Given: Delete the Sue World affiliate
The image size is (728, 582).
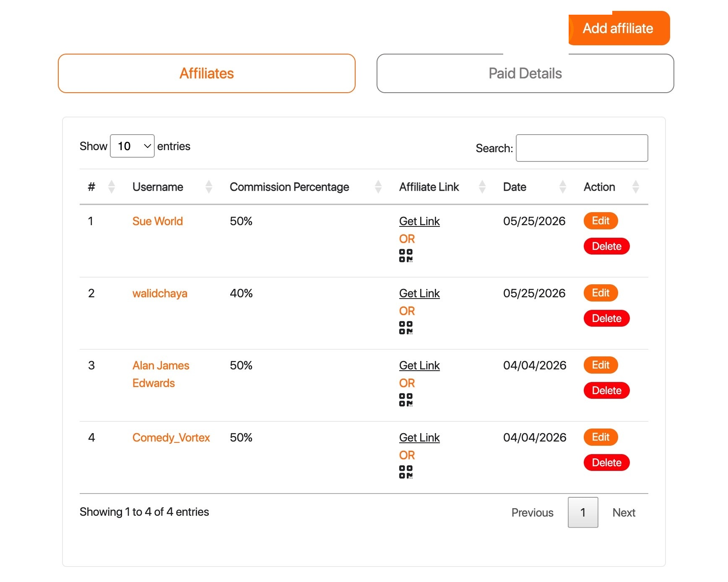Looking at the screenshot, I should [x=607, y=246].
